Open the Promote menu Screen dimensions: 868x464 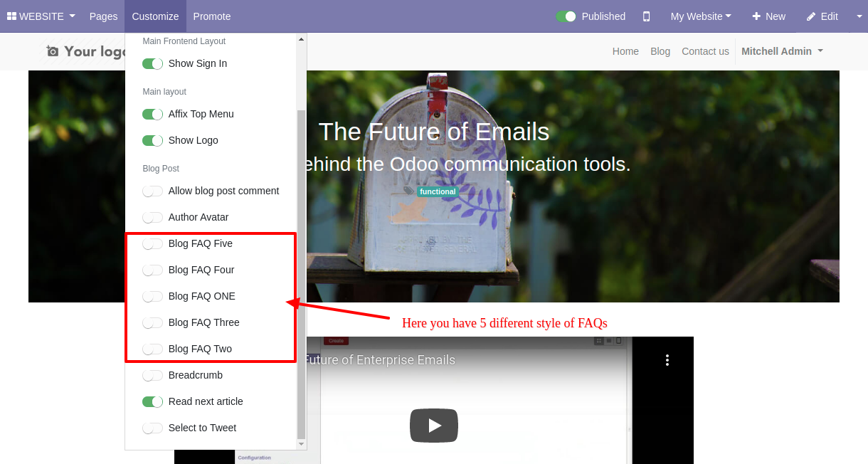pos(212,16)
